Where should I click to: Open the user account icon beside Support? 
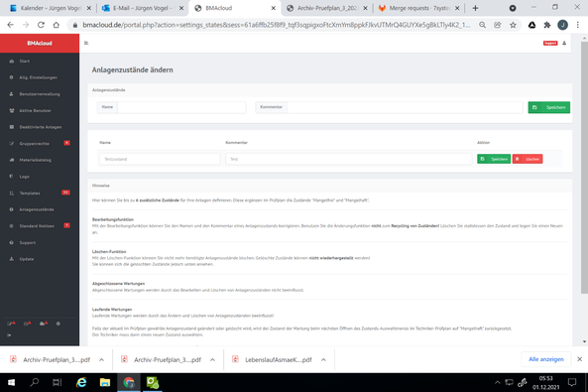click(564, 44)
